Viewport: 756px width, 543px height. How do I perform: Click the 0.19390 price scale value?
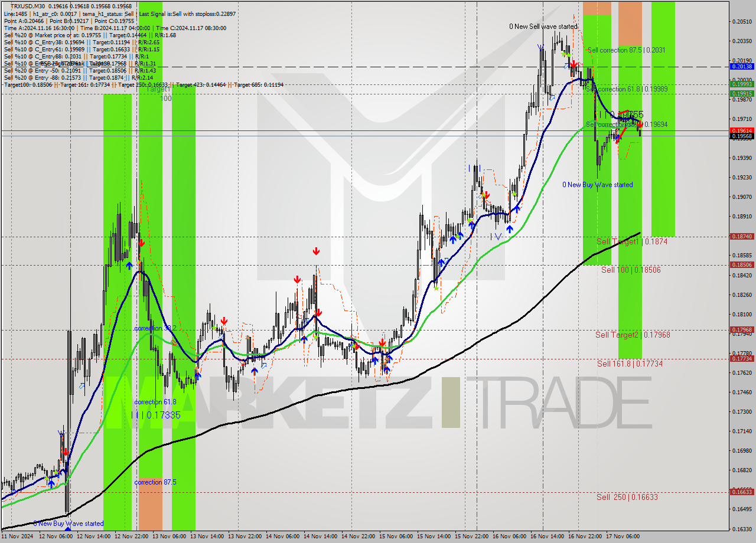point(742,158)
